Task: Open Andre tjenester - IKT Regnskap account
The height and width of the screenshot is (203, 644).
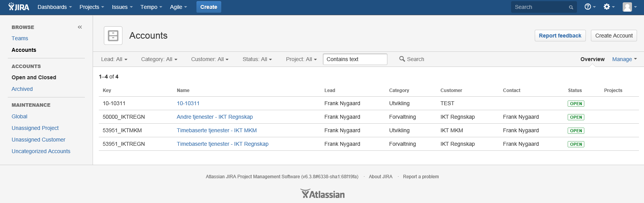Action: pos(215,117)
